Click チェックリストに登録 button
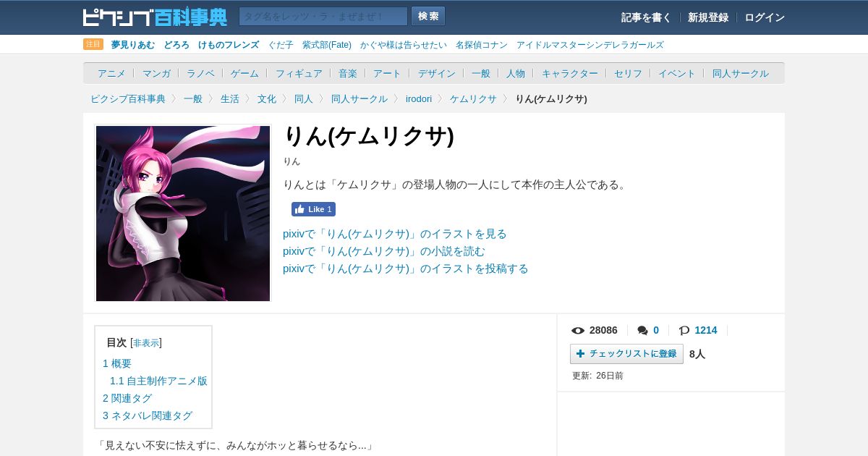 (626, 354)
